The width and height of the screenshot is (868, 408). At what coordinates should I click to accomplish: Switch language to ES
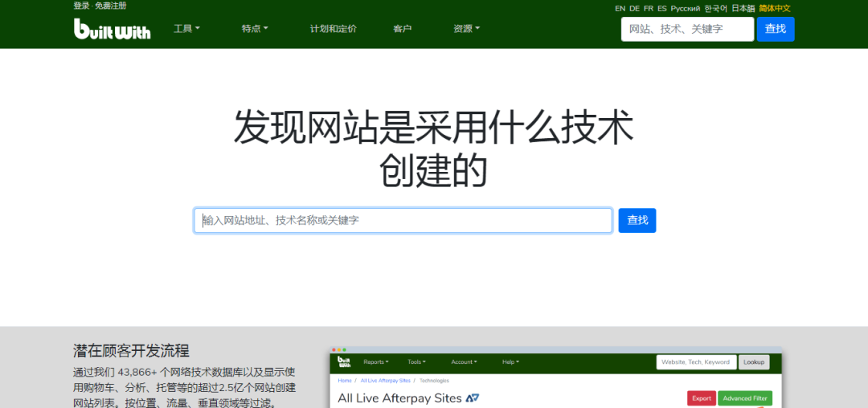tap(662, 8)
